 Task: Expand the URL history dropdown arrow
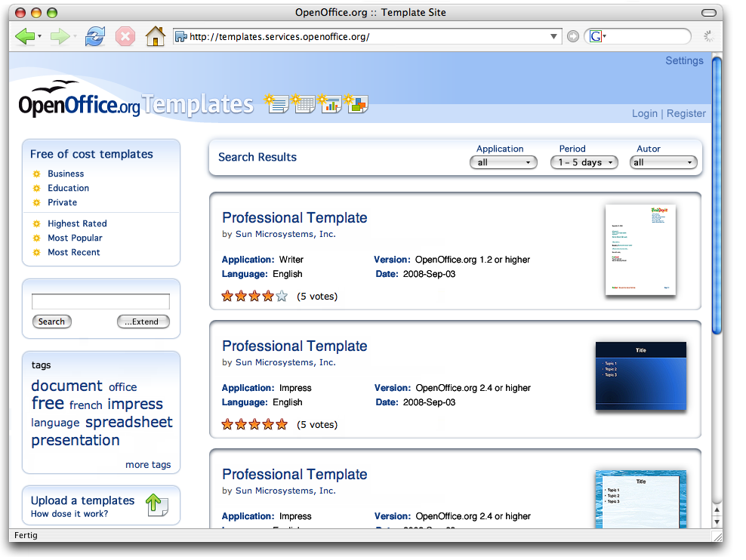click(554, 36)
